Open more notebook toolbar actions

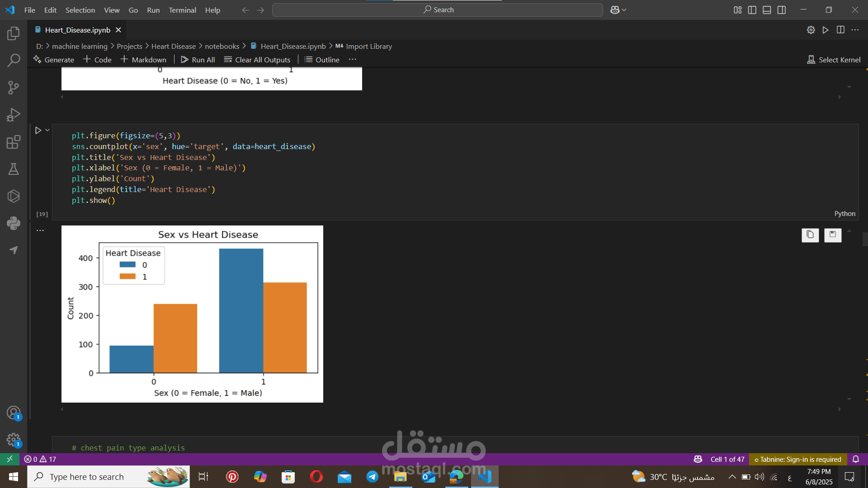(x=353, y=60)
